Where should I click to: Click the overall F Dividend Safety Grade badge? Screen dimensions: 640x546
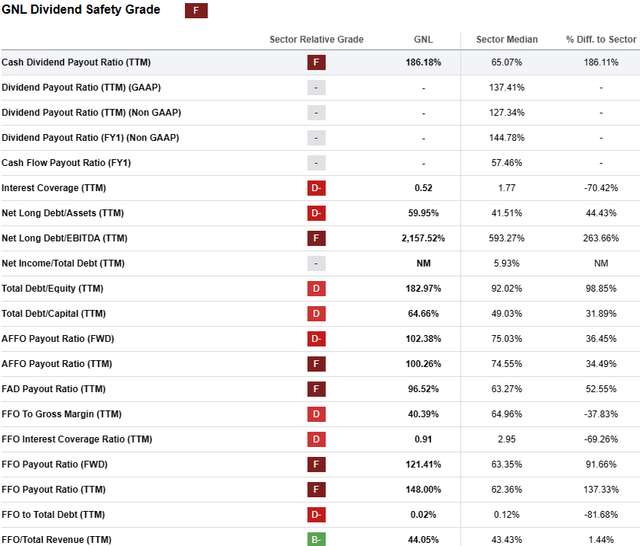coord(196,10)
